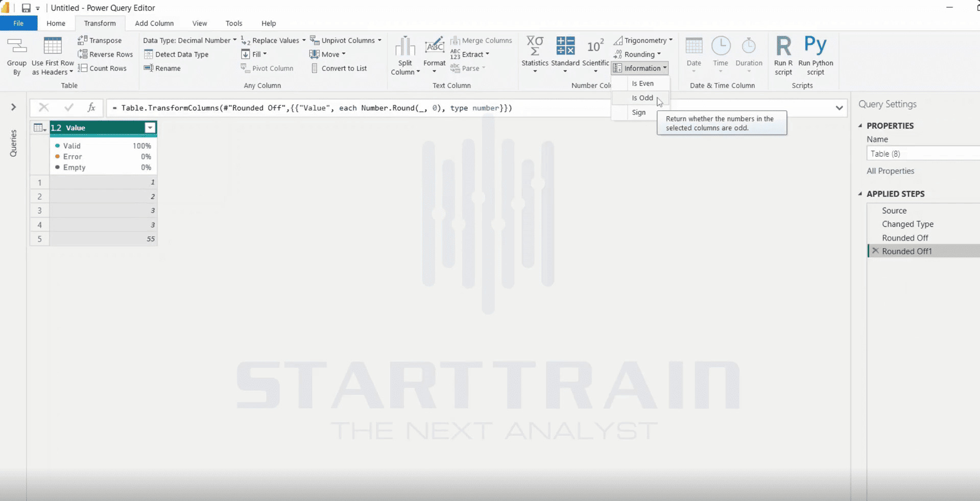Open the Statistics number tool

point(535,55)
